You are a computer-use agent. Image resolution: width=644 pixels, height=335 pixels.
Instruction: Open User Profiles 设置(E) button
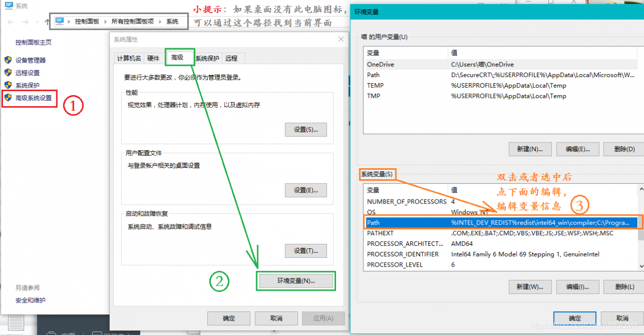pyautogui.click(x=306, y=190)
